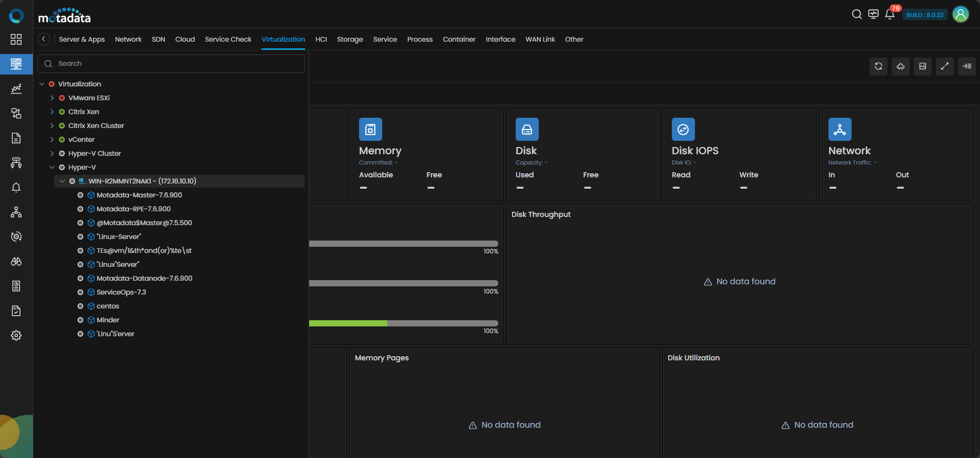The width and height of the screenshot is (980, 458).
Task: Click the global search magnifier icon
Action: point(857,14)
